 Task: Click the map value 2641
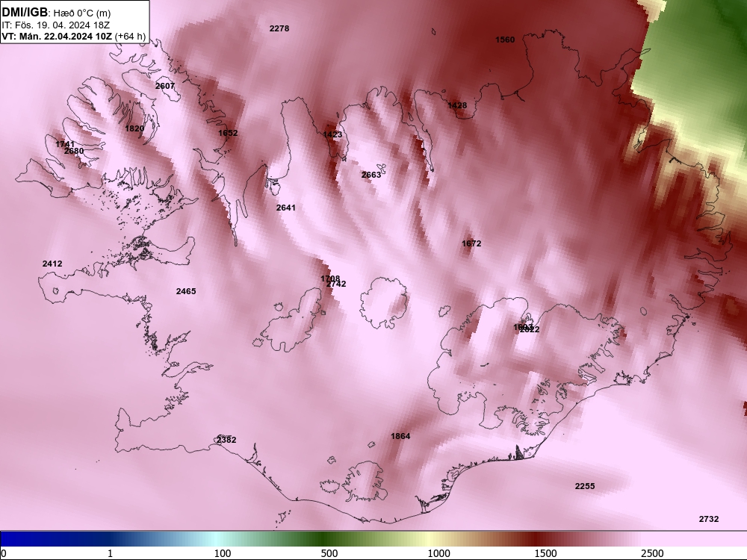pos(286,208)
